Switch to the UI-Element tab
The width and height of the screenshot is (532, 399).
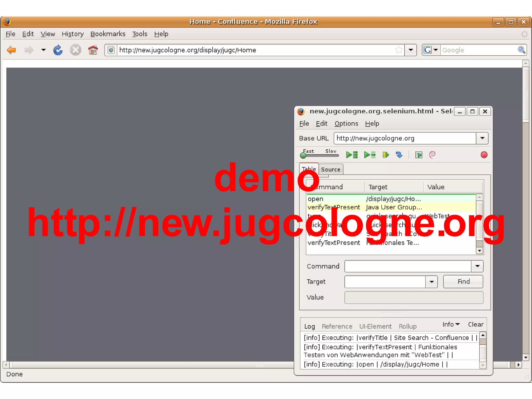pos(375,326)
